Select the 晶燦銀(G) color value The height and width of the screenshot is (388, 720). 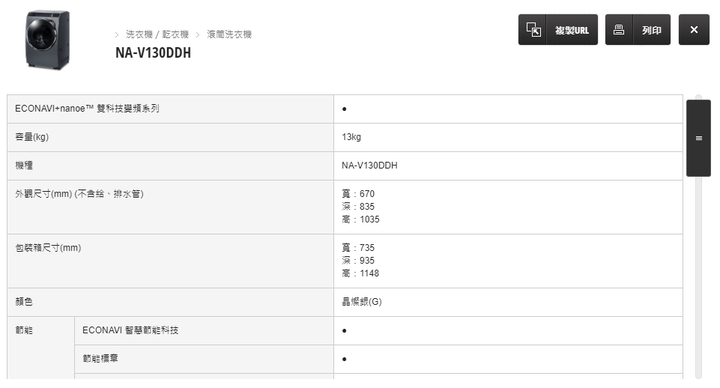361,302
